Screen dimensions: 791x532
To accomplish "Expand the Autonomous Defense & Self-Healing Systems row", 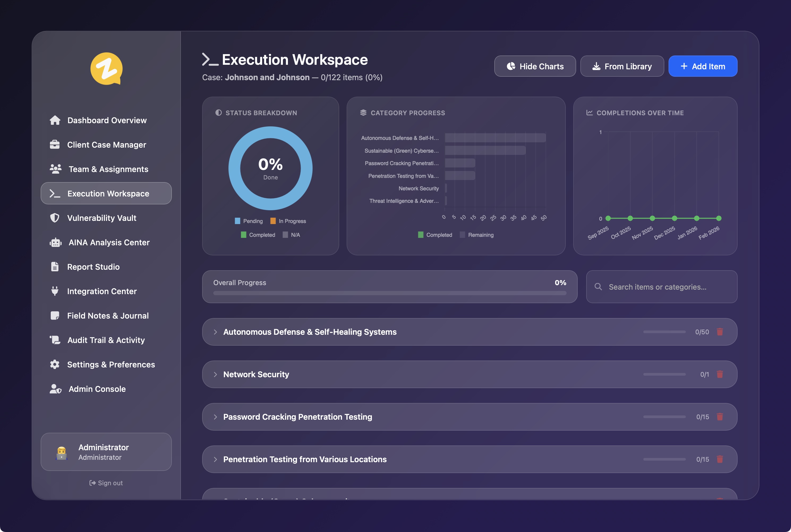I will click(x=215, y=332).
